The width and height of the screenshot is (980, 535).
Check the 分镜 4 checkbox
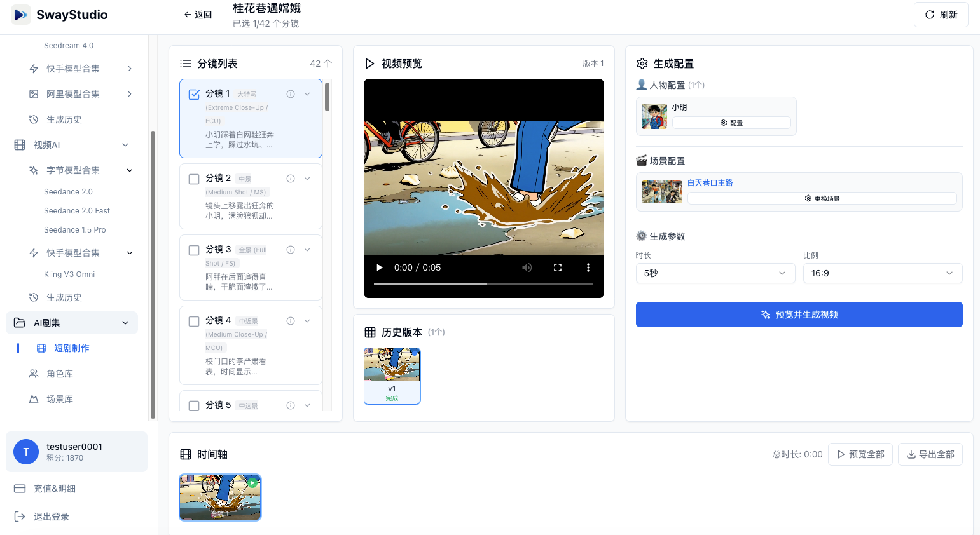pyautogui.click(x=195, y=322)
